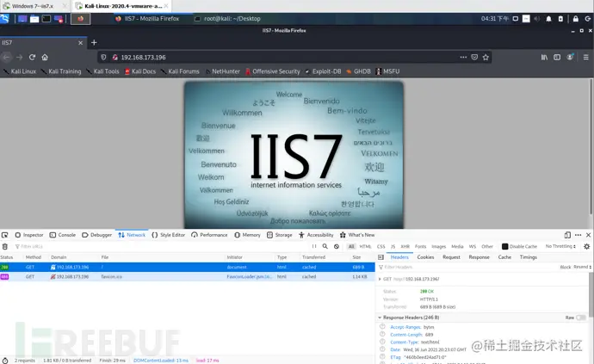Viewport: 594px width, 364px height.
Task: Toggle the Fonts request filter
Action: [420, 246]
